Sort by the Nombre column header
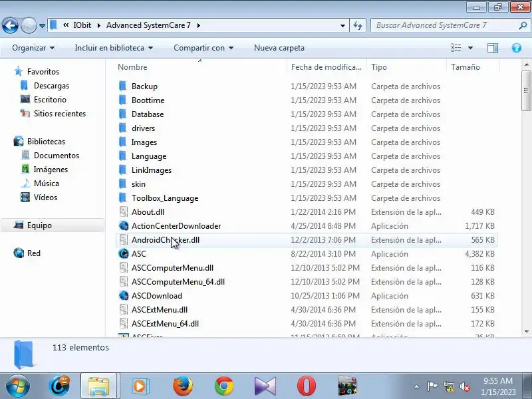This screenshot has width=532, height=399. [x=132, y=67]
